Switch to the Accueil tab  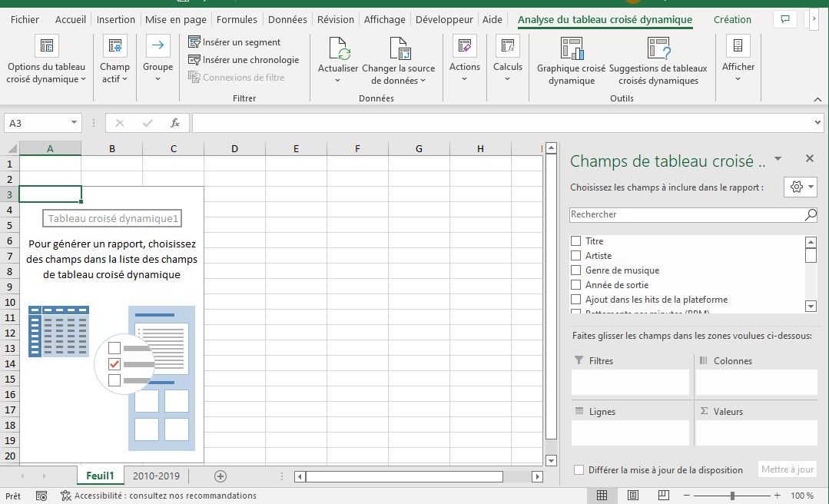click(x=71, y=19)
